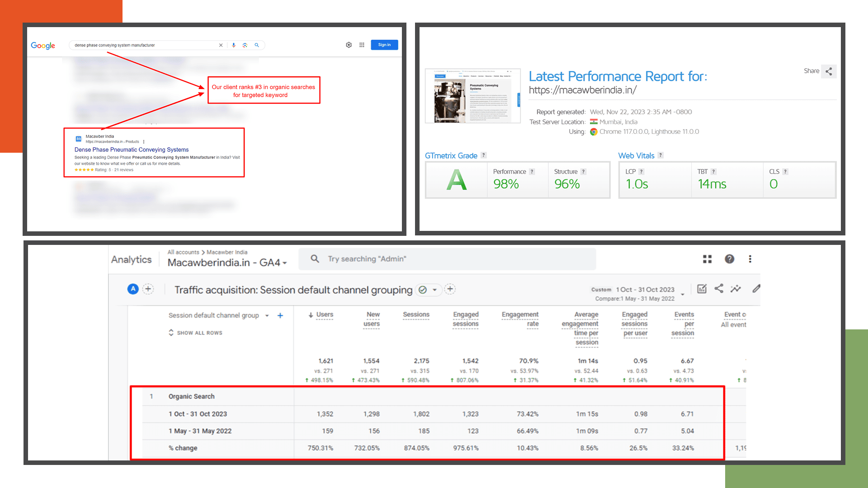Open Google apps grid icon

(x=362, y=45)
